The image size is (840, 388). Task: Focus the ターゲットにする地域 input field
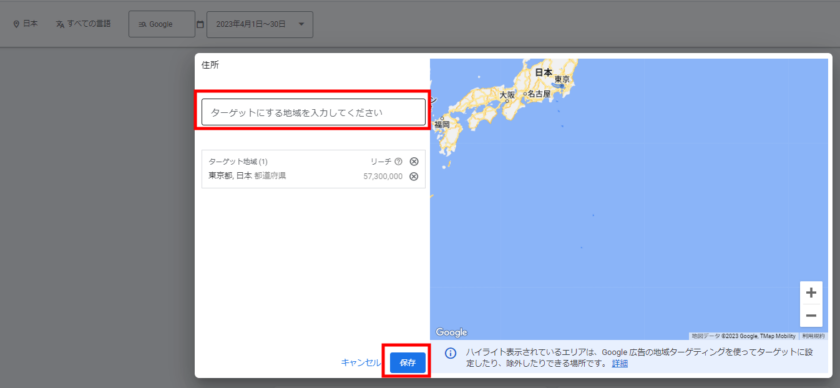point(313,112)
